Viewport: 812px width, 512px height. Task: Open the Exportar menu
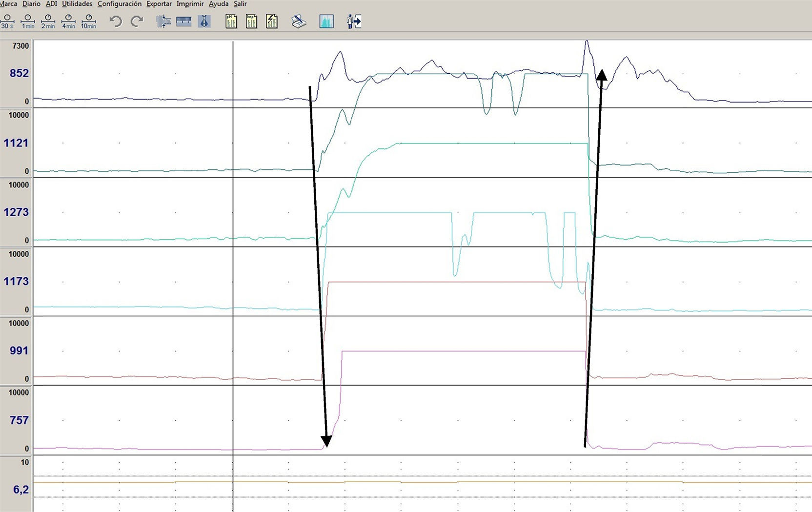coord(159,4)
